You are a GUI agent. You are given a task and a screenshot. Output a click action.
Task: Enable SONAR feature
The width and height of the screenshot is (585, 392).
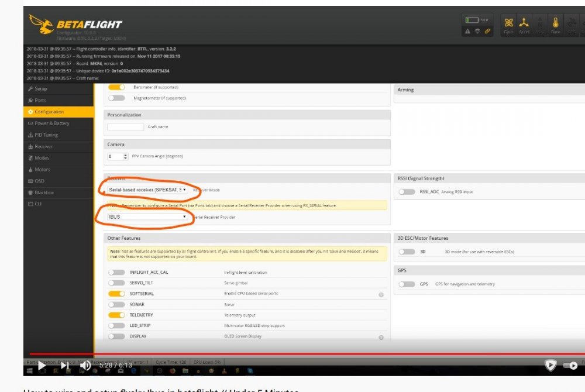[116, 304]
